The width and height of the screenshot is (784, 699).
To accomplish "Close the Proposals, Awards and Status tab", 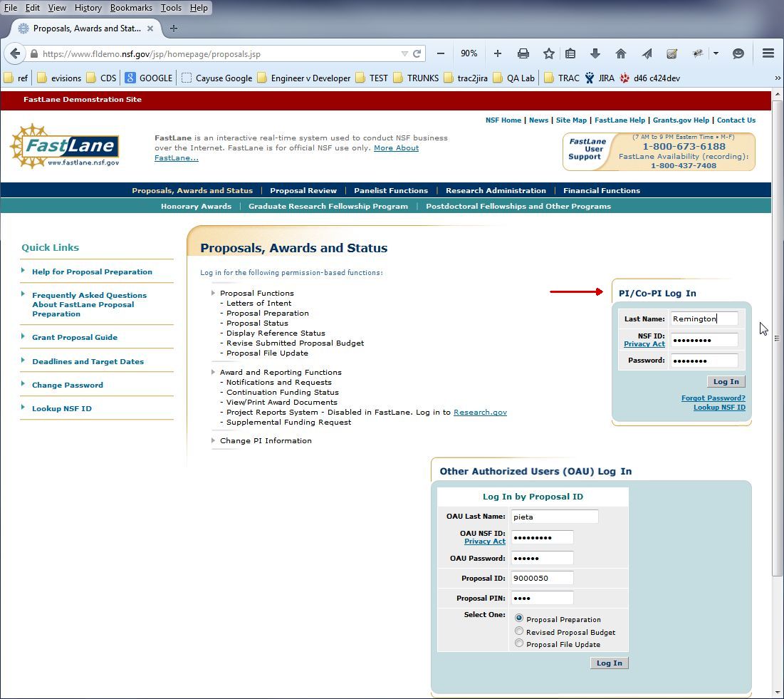I will (150, 29).
